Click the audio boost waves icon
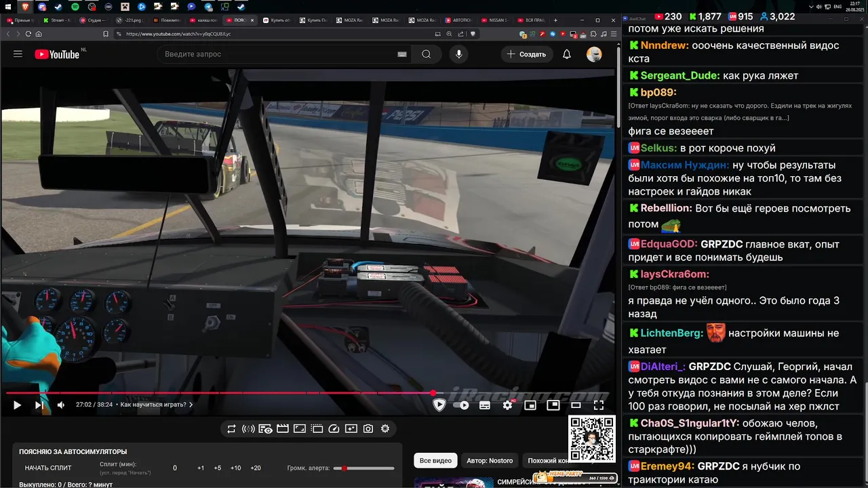 tap(248, 428)
